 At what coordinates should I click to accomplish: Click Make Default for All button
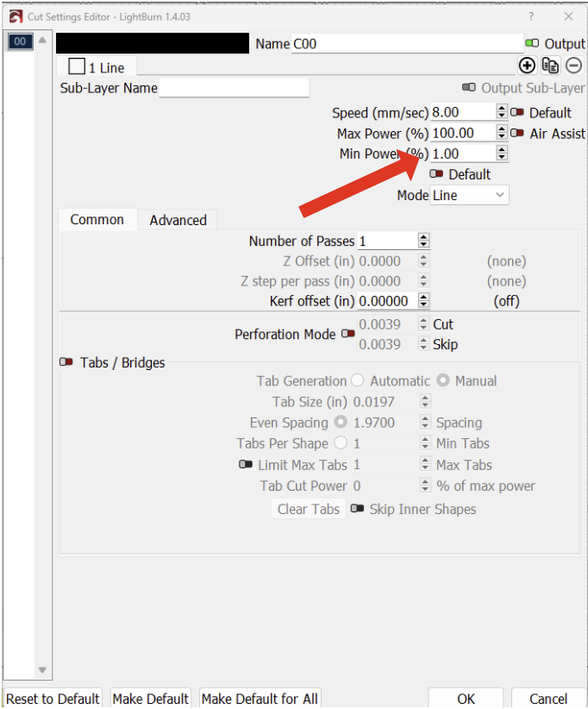[x=259, y=698]
